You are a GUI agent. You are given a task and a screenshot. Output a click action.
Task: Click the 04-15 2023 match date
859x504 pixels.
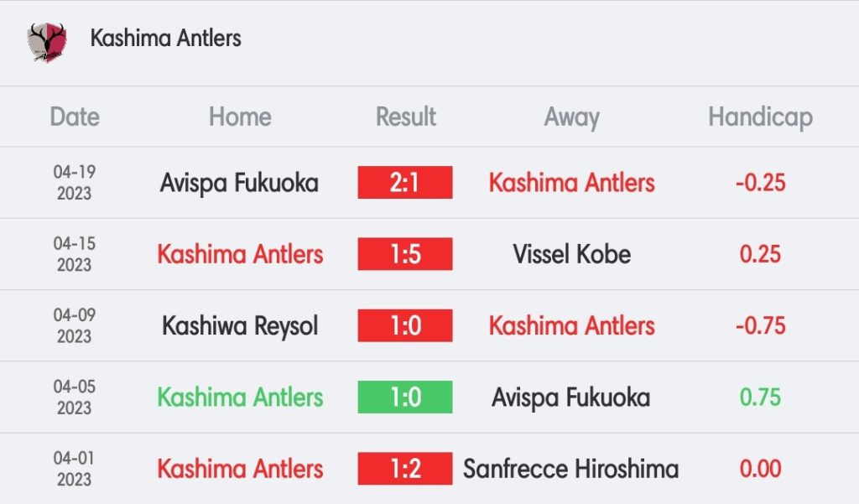(x=75, y=254)
